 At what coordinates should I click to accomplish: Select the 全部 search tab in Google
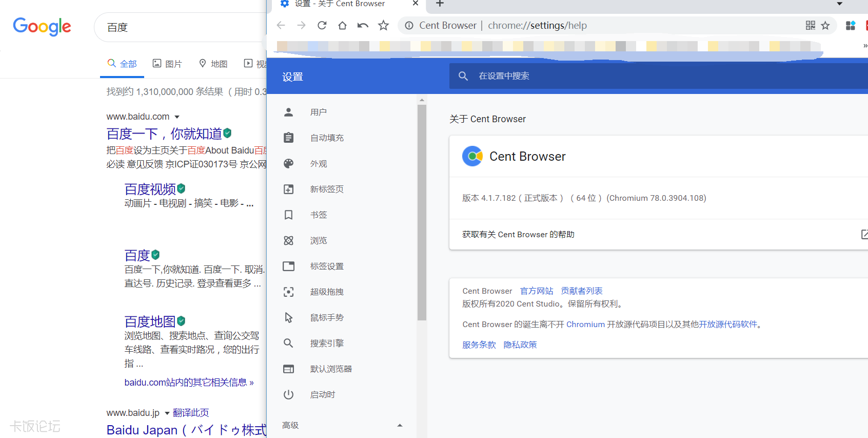click(122, 64)
